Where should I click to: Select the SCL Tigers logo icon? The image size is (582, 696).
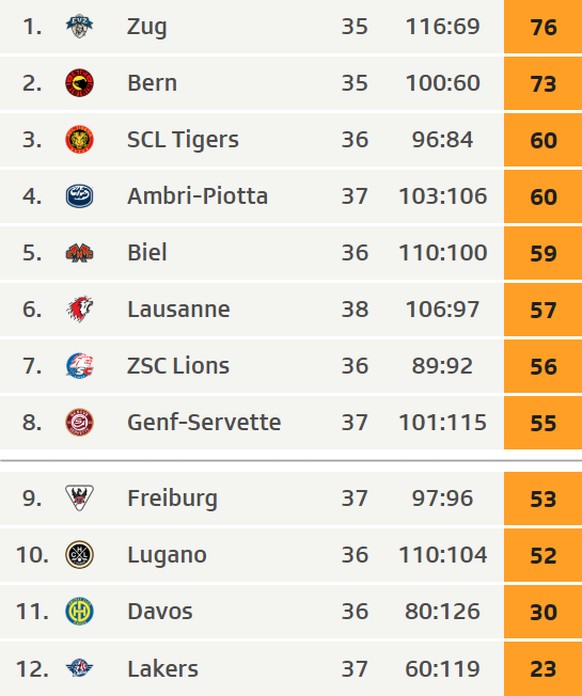pos(79,139)
